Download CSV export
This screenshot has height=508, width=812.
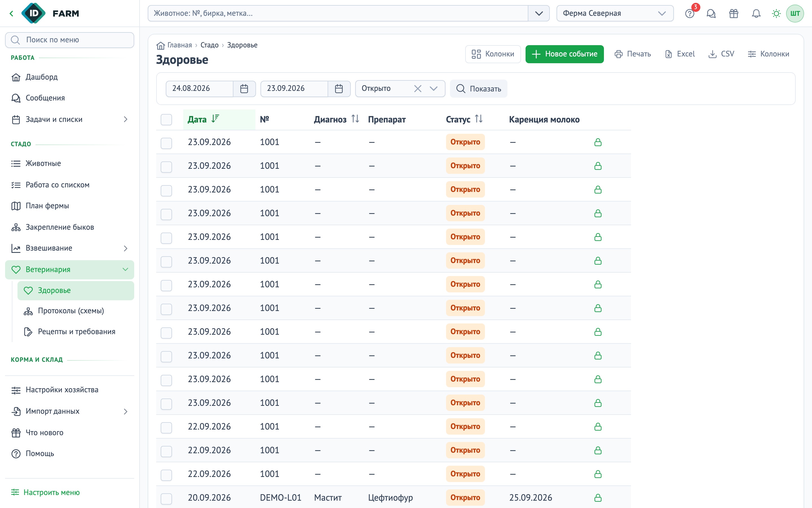tap(721, 54)
